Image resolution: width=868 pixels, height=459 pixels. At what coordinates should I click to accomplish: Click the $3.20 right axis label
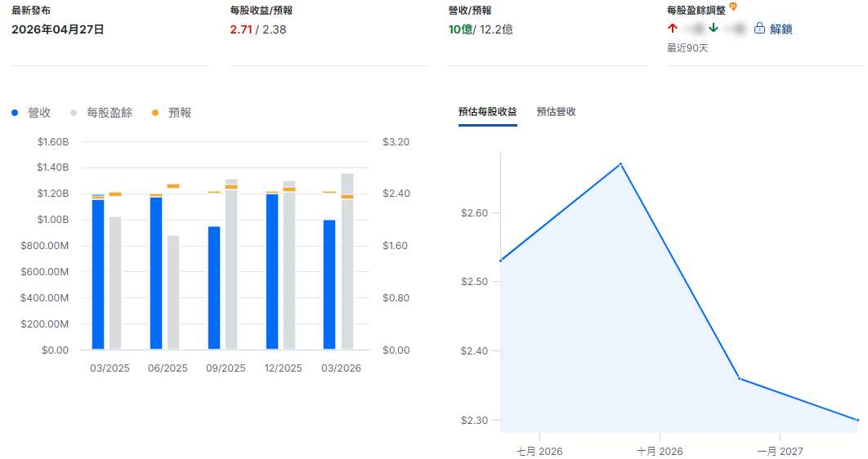point(396,142)
